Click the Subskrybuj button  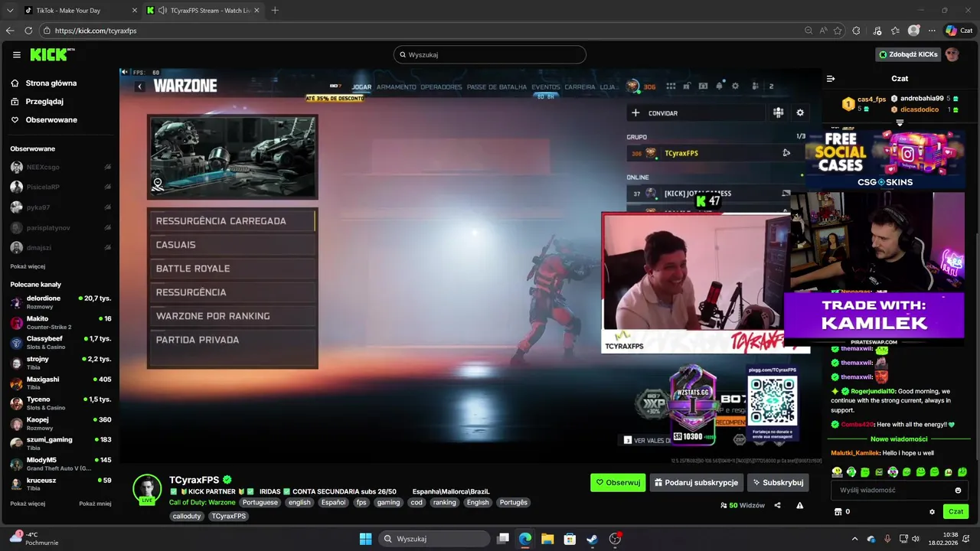coord(778,483)
